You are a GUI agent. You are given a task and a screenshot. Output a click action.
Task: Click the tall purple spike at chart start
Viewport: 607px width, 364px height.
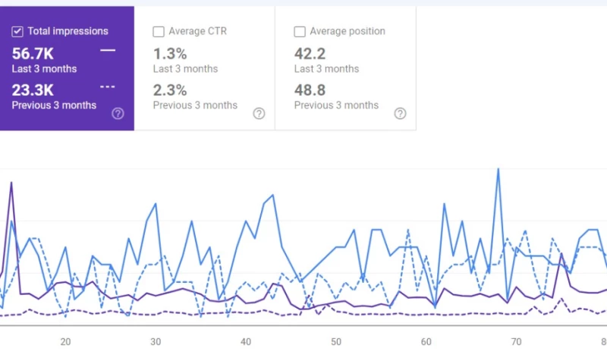coord(11,183)
